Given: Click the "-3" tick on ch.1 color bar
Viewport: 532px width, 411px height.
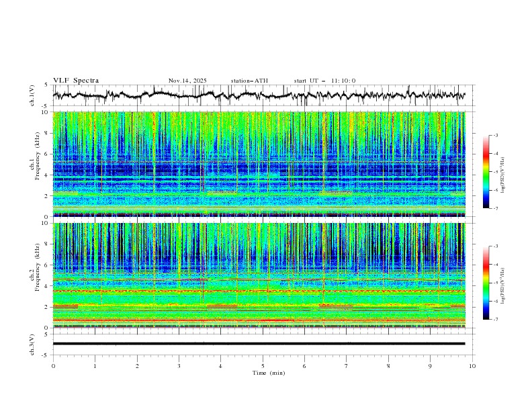Looking at the screenshot, I should (495, 135).
